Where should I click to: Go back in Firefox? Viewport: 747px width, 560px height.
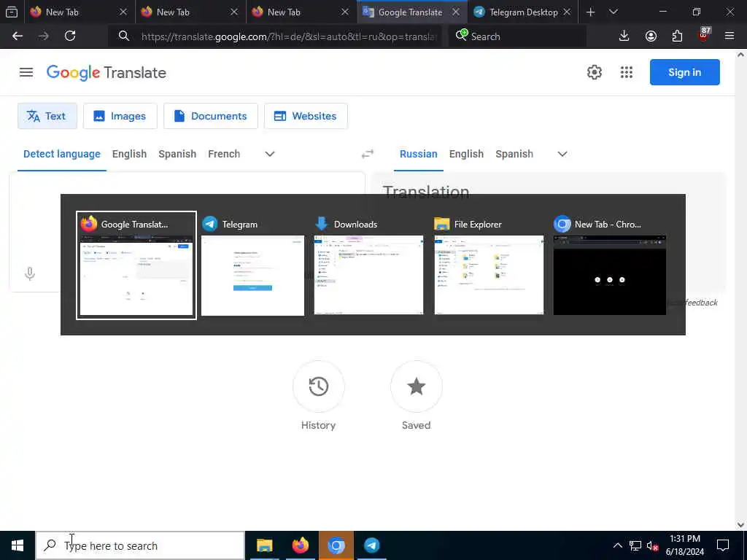click(x=18, y=36)
